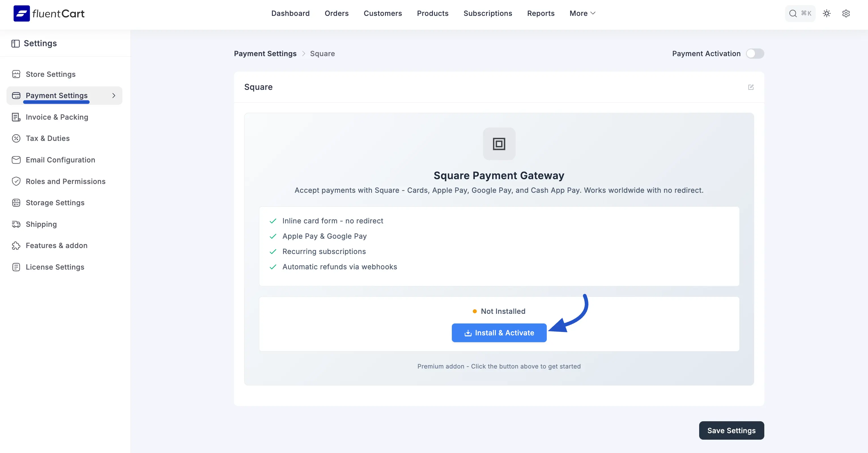The width and height of the screenshot is (868, 453).
Task: Click 'Inline card form - no redirect' text
Action: (333, 221)
